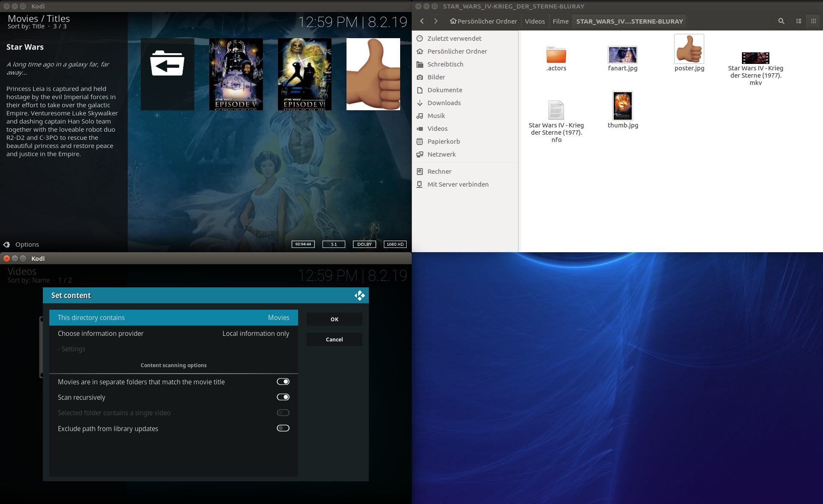
Task: Click the parent folder back arrow tile in Kodi
Action: (167, 74)
